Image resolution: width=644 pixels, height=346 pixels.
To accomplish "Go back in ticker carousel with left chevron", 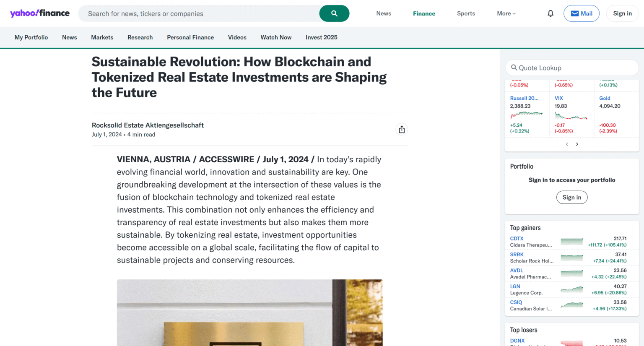I will click(567, 144).
